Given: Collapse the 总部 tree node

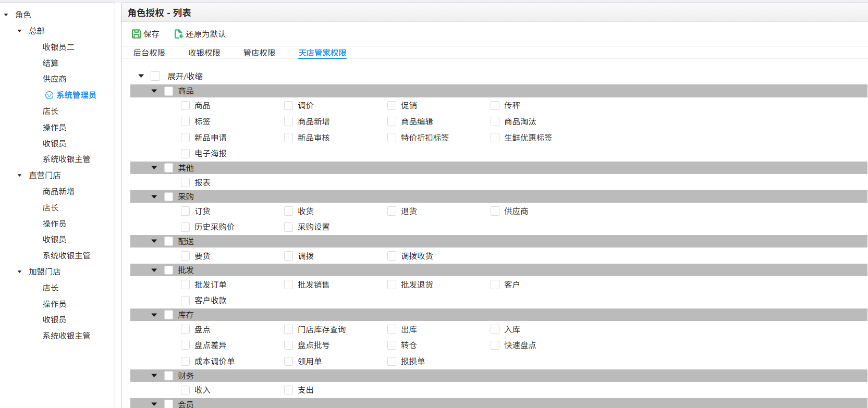Looking at the screenshot, I should [20, 31].
